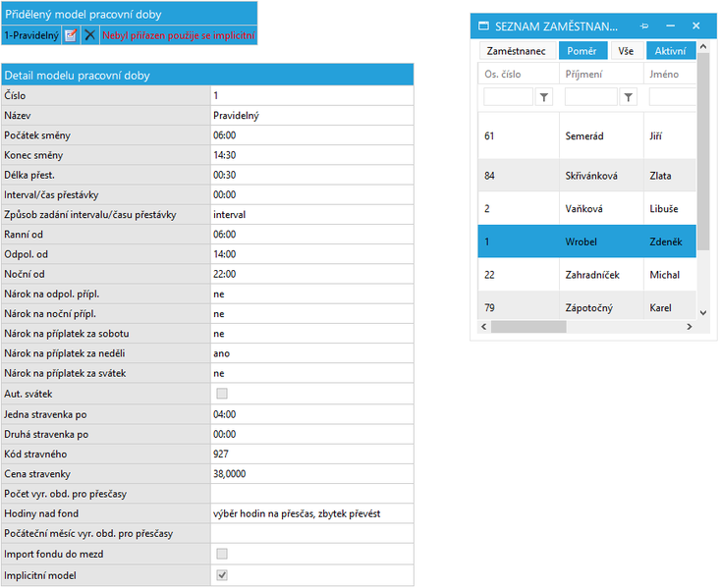Image resolution: width=721 pixels, height=588 pixels.
Task: Sort by Příjmení column header
Action: pyautogui.click(x=601, y=74)
